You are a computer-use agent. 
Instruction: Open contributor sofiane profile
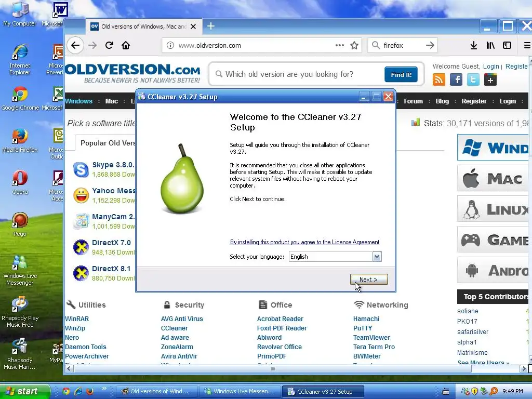pos(468,311)
